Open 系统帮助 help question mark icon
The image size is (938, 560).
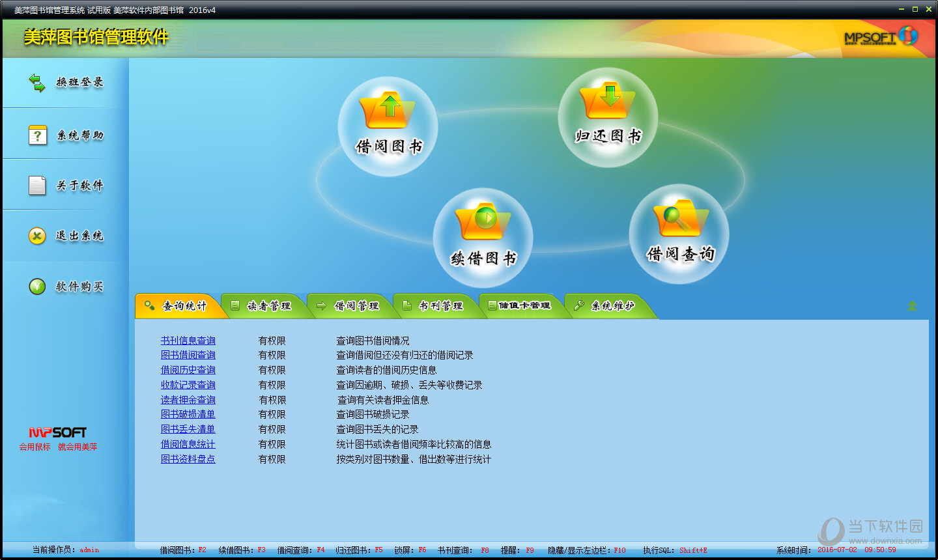pos(37,135)
